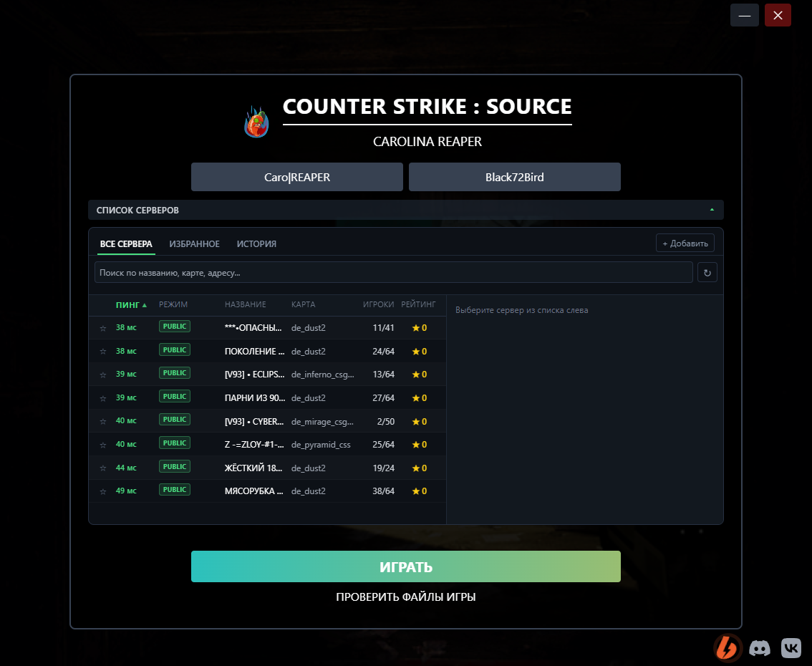Select the Z -=ZLOY-#1-... server name
This screenshot has width=812, height=666.
pyautogui.click(x=254, y=444)
